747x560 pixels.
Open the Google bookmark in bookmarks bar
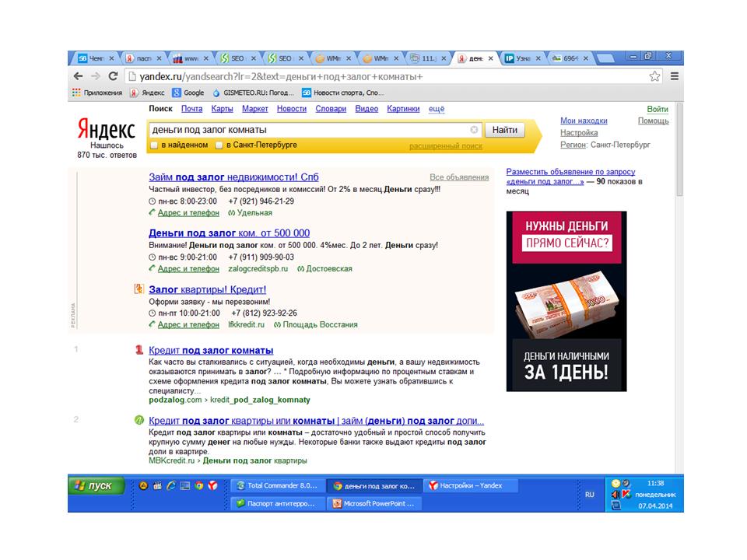tap(188, 93)
